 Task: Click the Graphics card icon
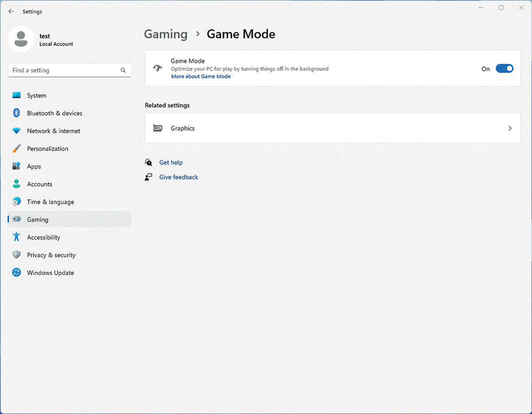click(x=158, y=128)
